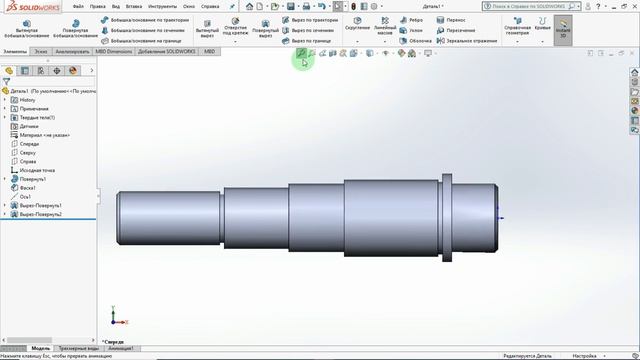Select the Повернутый вырез tool

coord(265,29)
